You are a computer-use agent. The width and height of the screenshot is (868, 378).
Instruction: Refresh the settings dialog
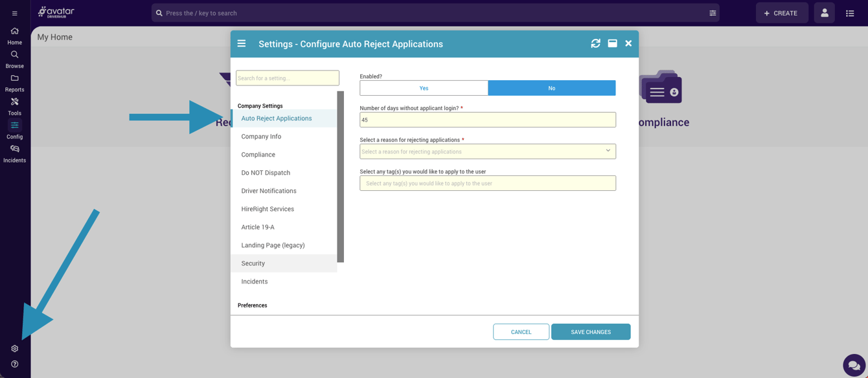[595, 43]
